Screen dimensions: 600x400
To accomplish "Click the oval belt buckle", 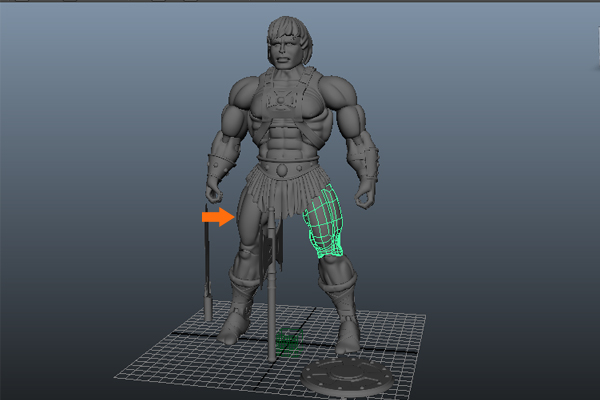I will coord(283,170).
